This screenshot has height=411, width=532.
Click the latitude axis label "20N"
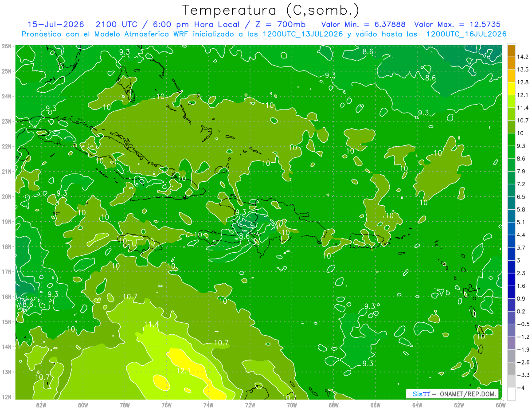[x=7, y=196]
